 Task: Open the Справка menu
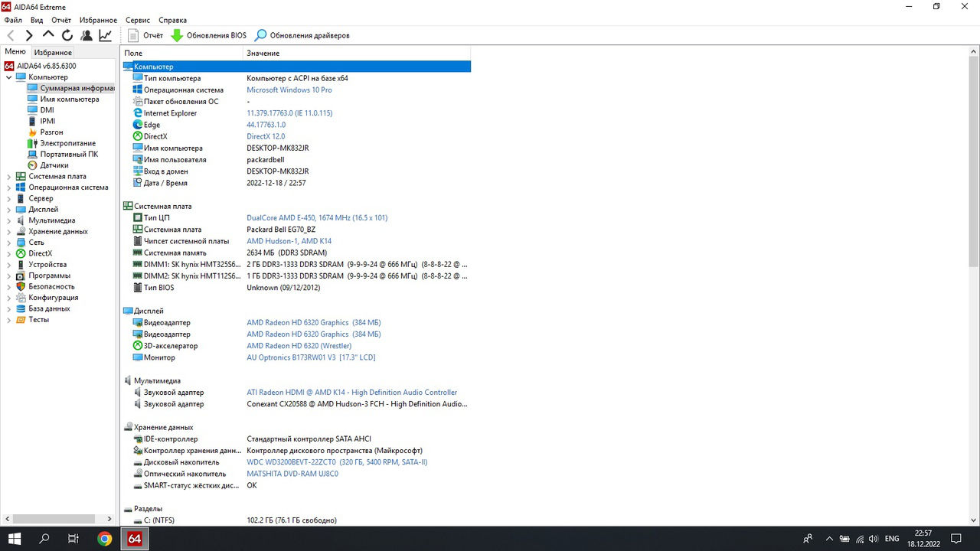(172, 20)
